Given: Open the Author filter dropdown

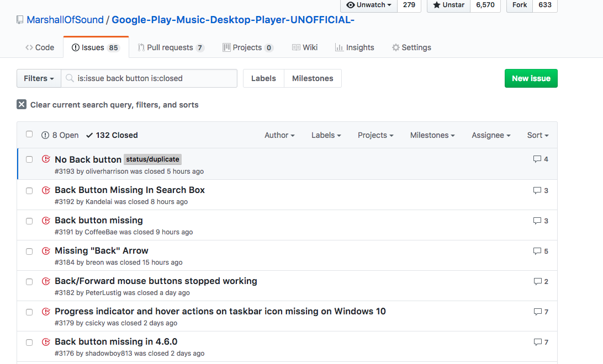Looking at the screenshot, I should pos(279,135).
